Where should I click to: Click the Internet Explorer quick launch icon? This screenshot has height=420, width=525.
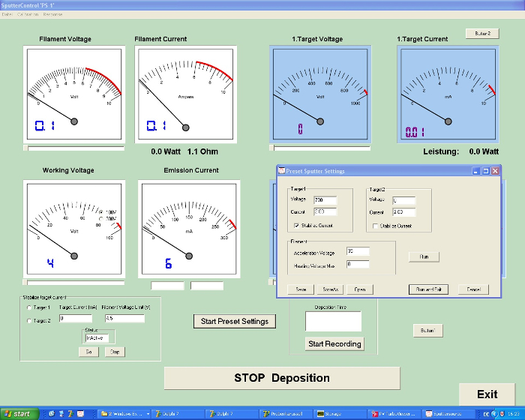point(52,413)
